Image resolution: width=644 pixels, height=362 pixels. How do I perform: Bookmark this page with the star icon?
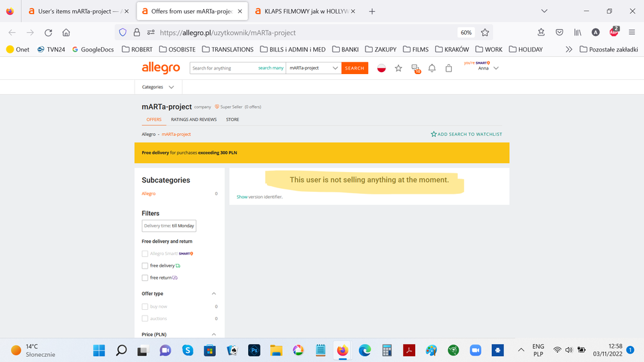coord(485,32)
